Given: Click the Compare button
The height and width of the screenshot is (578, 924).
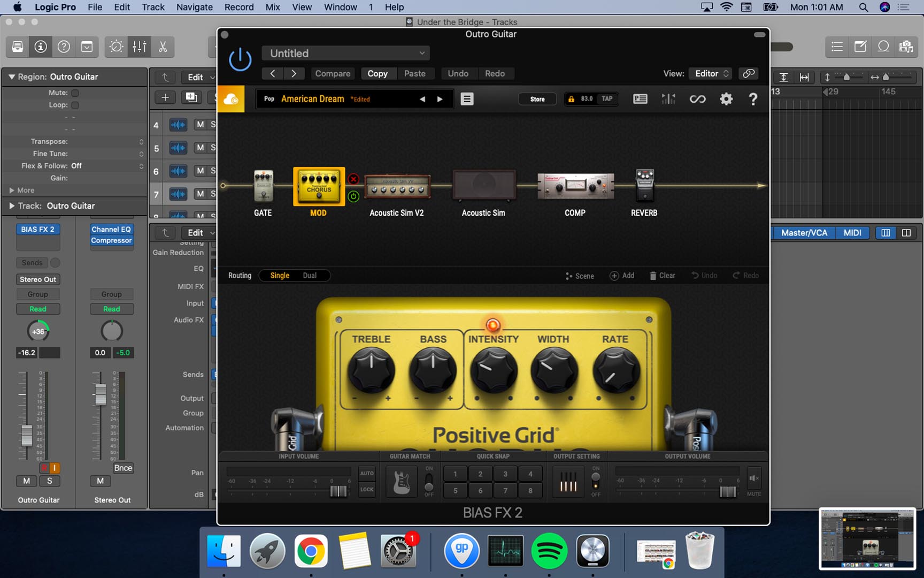Looking at the screenshot, I should [333, 73].
